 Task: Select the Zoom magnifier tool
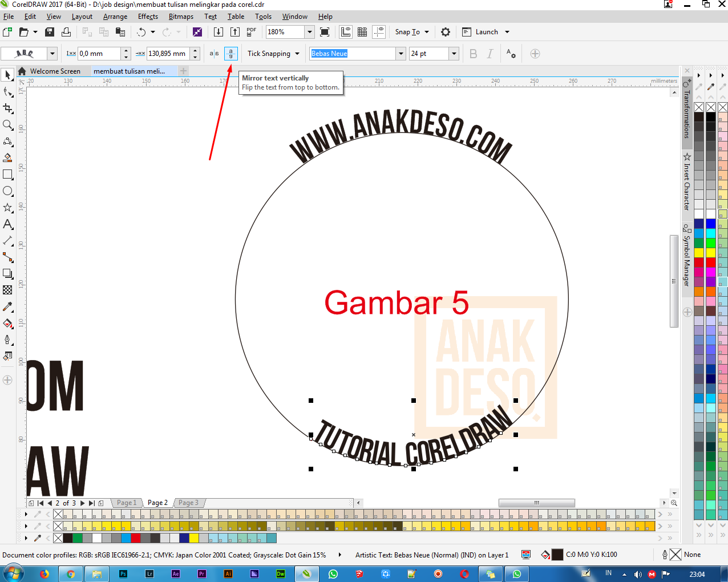click(7, 125)
